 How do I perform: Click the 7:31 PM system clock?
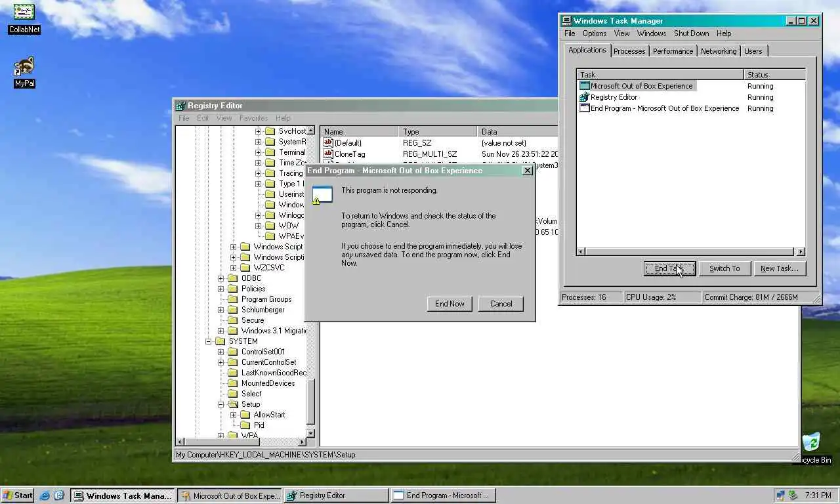click(x=818, y=495)
